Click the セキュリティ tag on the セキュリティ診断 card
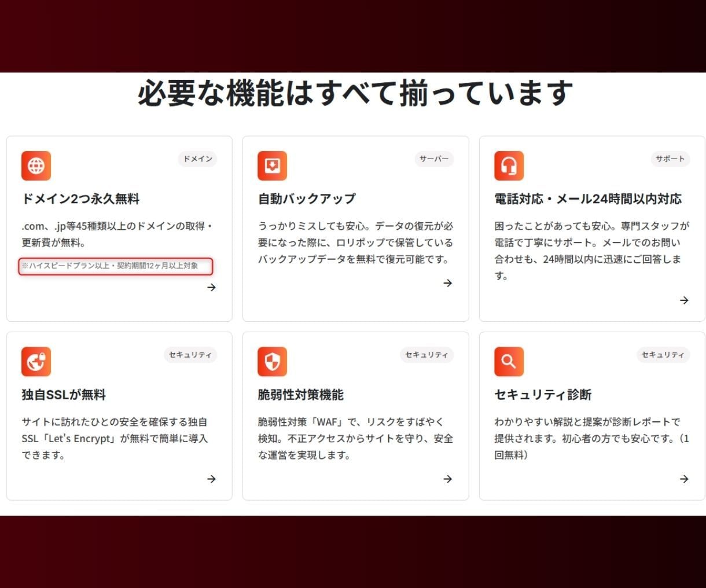706x588 pixels. (663, 355)
